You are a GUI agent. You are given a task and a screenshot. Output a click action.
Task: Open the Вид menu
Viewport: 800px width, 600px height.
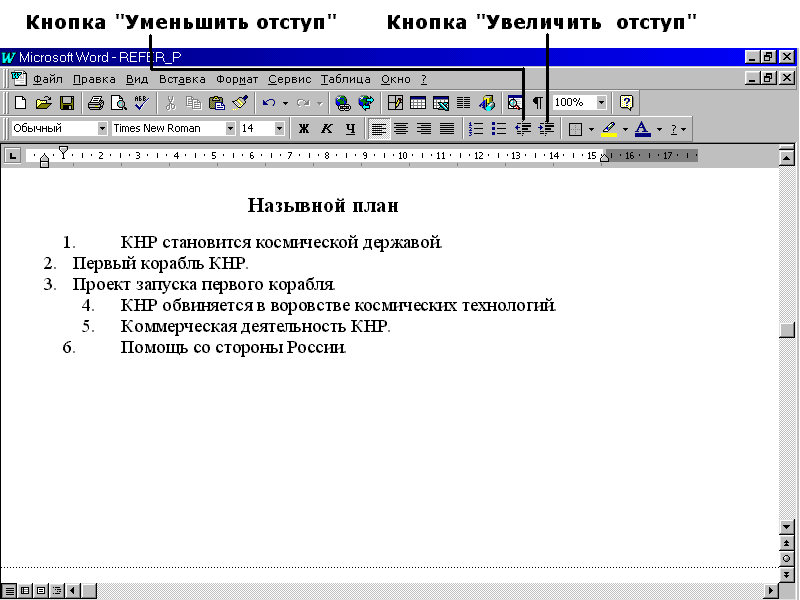click(x=137, y=79)
